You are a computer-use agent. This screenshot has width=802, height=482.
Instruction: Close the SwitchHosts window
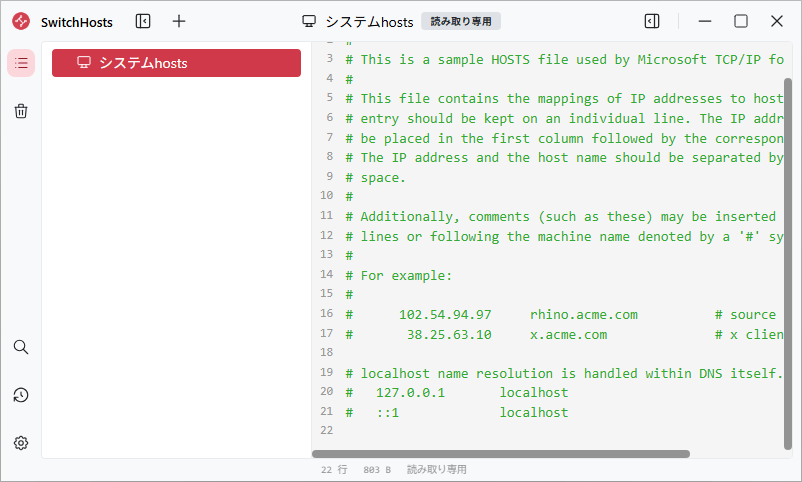(x=776, y=21)
